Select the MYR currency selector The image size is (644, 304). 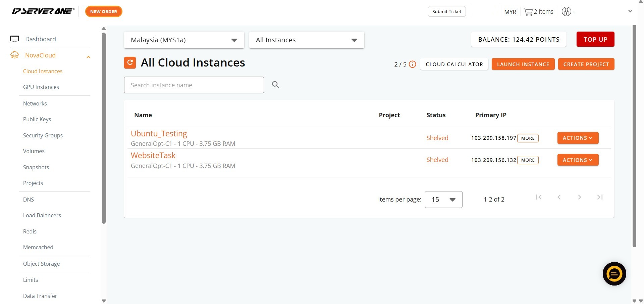510,12
